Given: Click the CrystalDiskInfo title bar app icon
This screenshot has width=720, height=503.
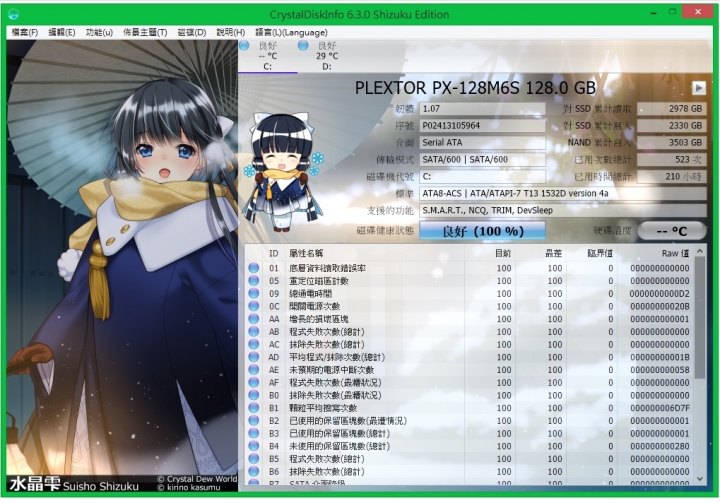Looking at the screenshot, I should (14, 14).
